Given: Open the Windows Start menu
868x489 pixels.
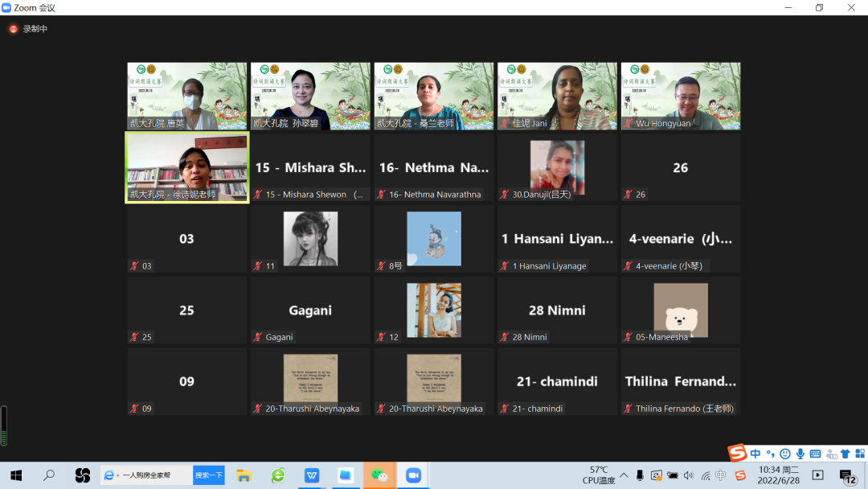Looking at the screenshot, I should (x=15, y=475).
